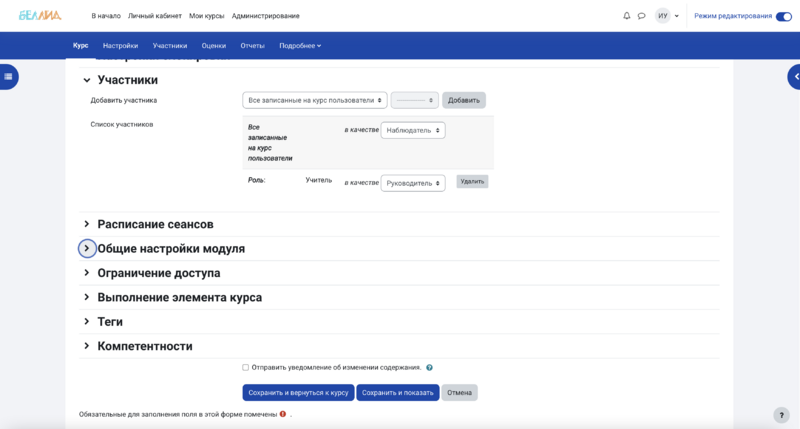Open the right block drawer arrow
Screen dimensions: 800x429
(795, 76)
